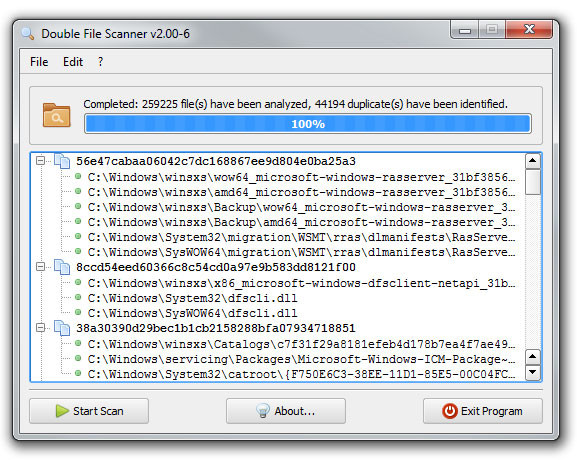Click green bullet of winsxs\wow64_microsoft-windows-rasserver row

point(78,176)
